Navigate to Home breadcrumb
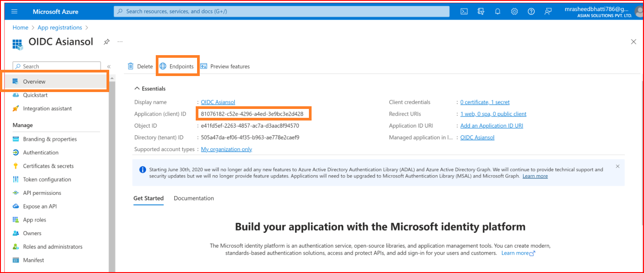The image size is (644, 273). pyautogui.click(x=20, y=28)
